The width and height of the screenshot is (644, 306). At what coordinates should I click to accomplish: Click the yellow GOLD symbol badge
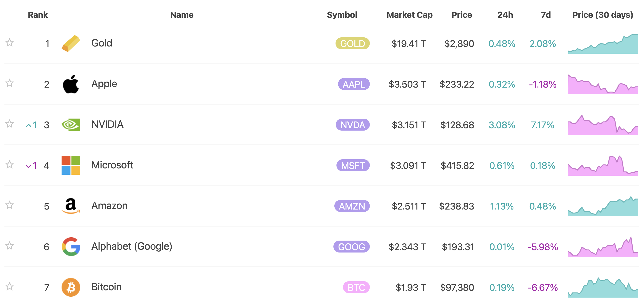pyautogui.click(x=352, y=44)
